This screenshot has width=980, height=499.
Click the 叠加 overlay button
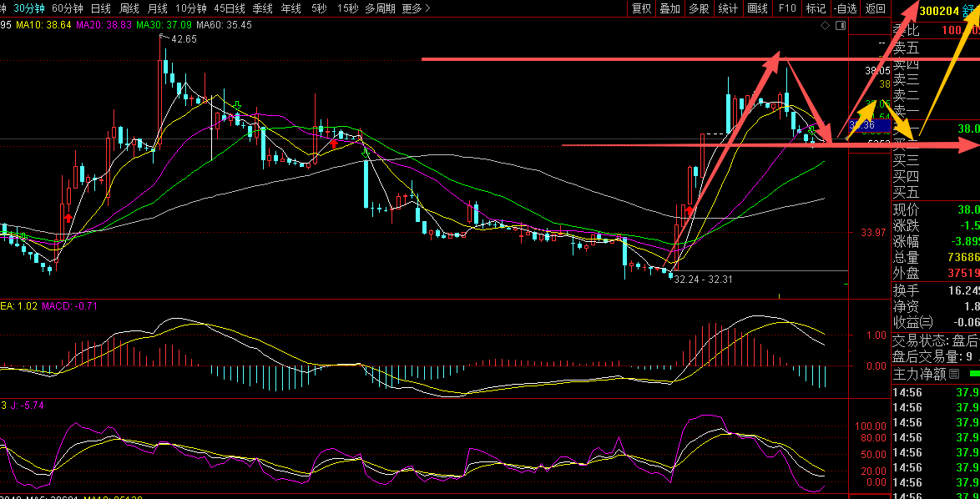[x=670, y=8]
